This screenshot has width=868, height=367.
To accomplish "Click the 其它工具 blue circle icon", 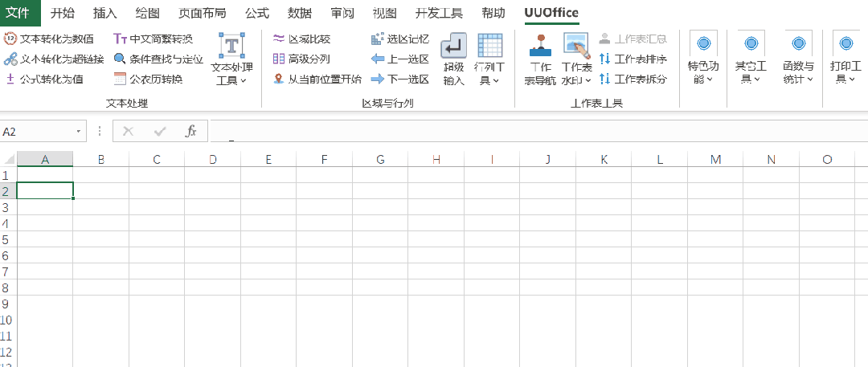I will [751, 43].
